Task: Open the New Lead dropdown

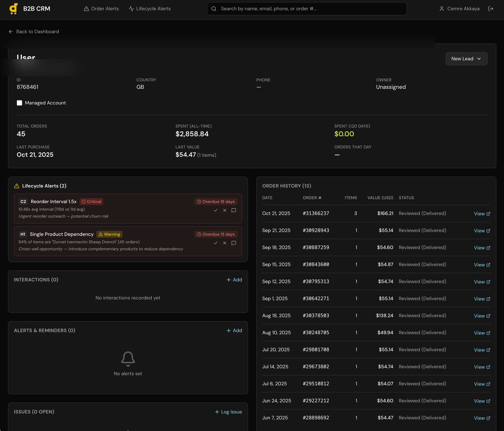Action: [x=466, y=59]
